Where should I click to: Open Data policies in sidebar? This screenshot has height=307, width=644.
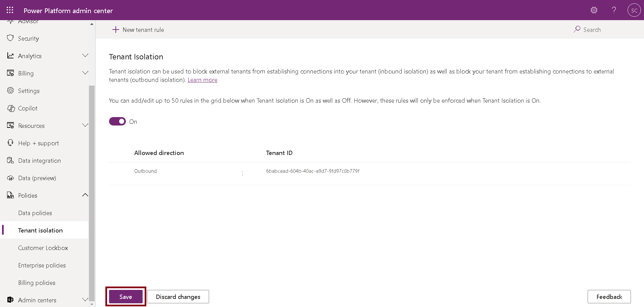pyautogui.click(x=35, y=213)
